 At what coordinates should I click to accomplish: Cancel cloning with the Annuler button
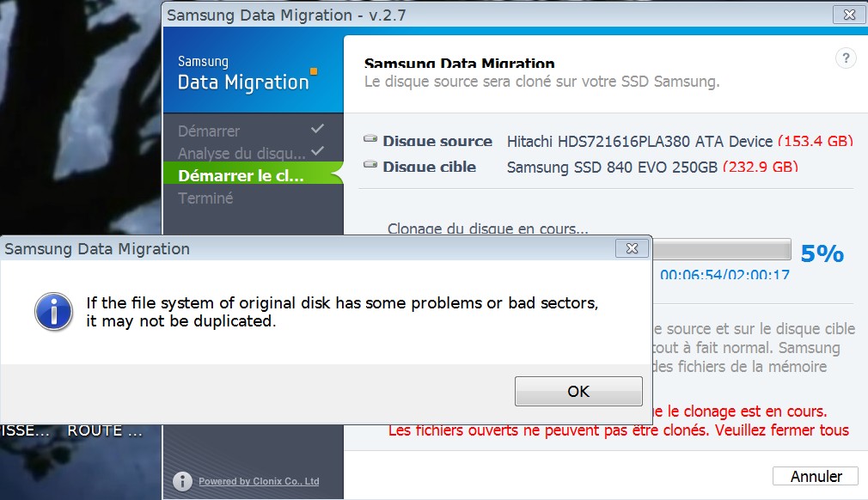click(x=815, y=476)
